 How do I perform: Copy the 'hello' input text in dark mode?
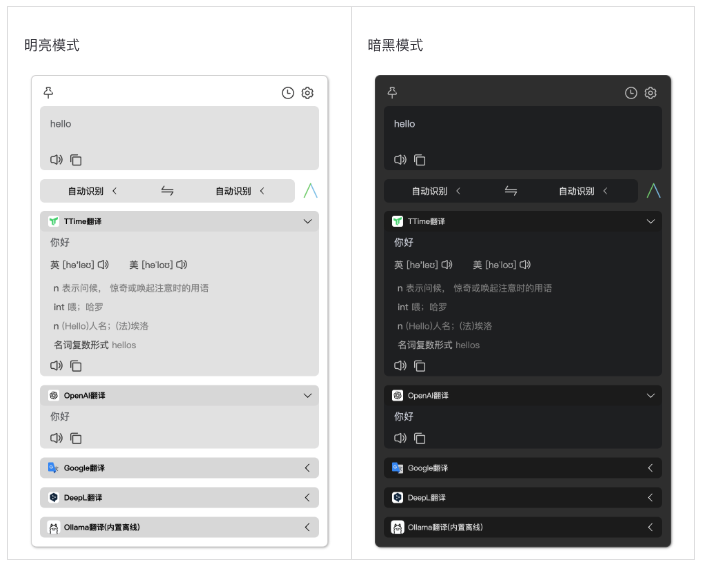tap(420, 160)
